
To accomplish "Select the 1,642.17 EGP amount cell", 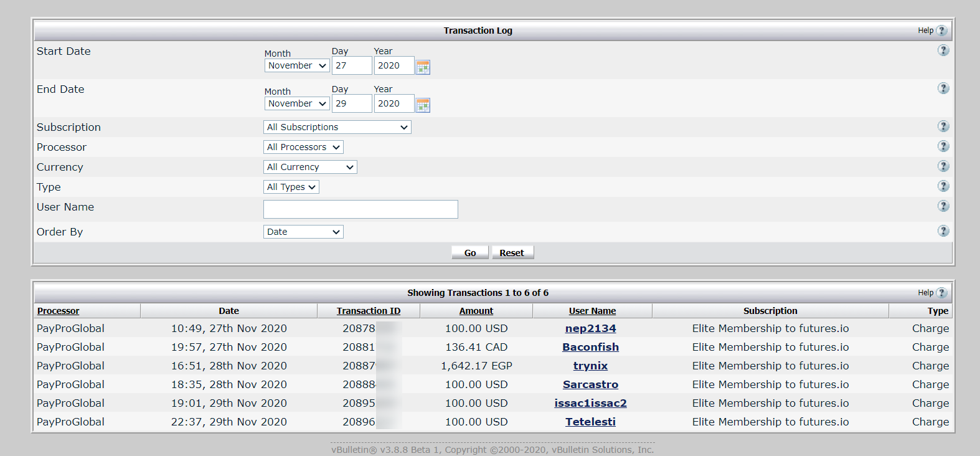I will click(476, 366).
